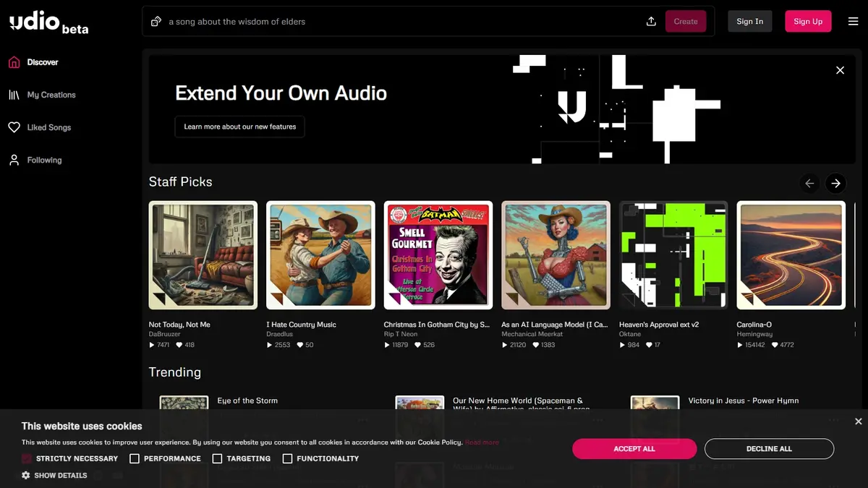The height and width of the screenshot is (488, 868).
Task: Click the upload audio icon
Action: point(651,22)
